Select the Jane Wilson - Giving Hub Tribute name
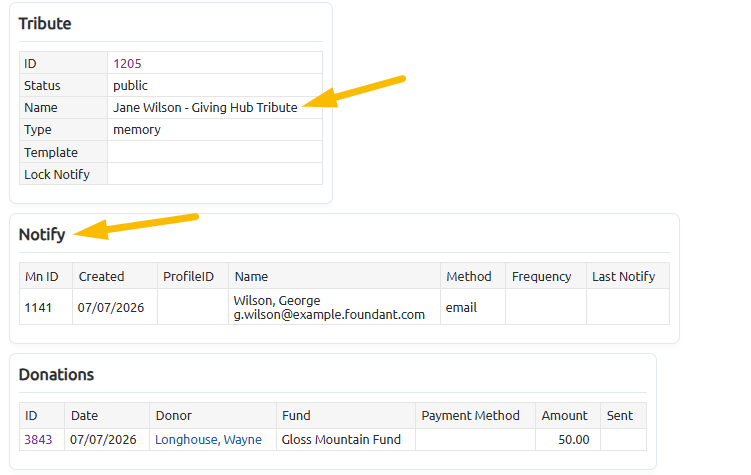This screenshot has height=475, width=751. tap(205, 107)
